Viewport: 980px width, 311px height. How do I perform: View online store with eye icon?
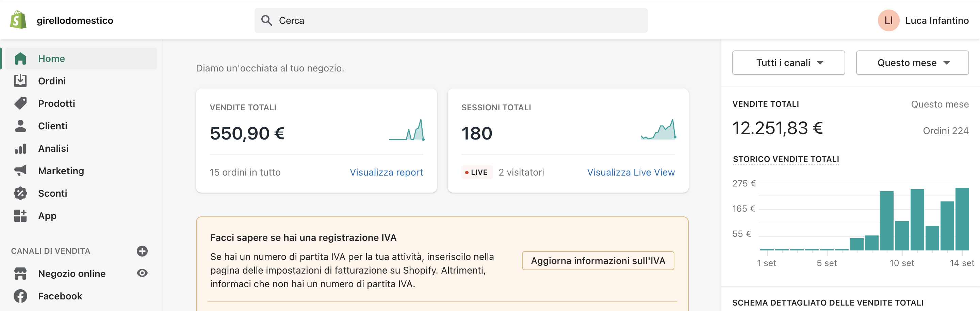tap(142, 273)
